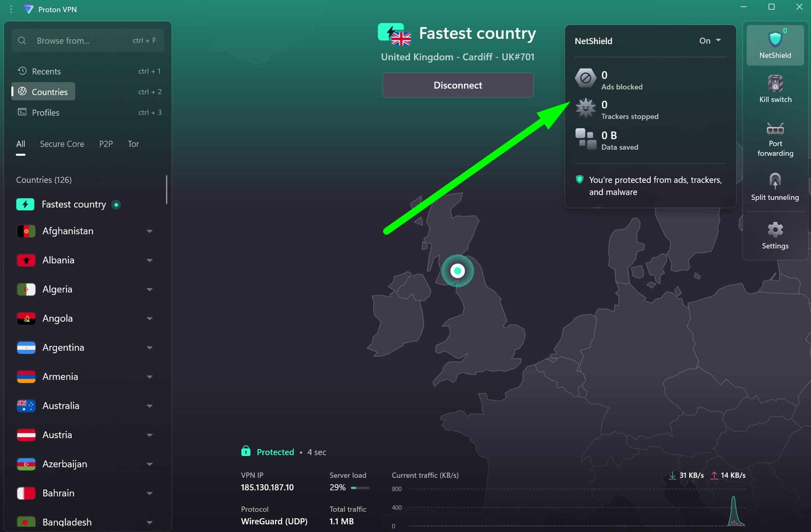811x532 pixels.
Task: Switch to Secure Core tab
Action: pyautogui.click(x=62, y=144)
